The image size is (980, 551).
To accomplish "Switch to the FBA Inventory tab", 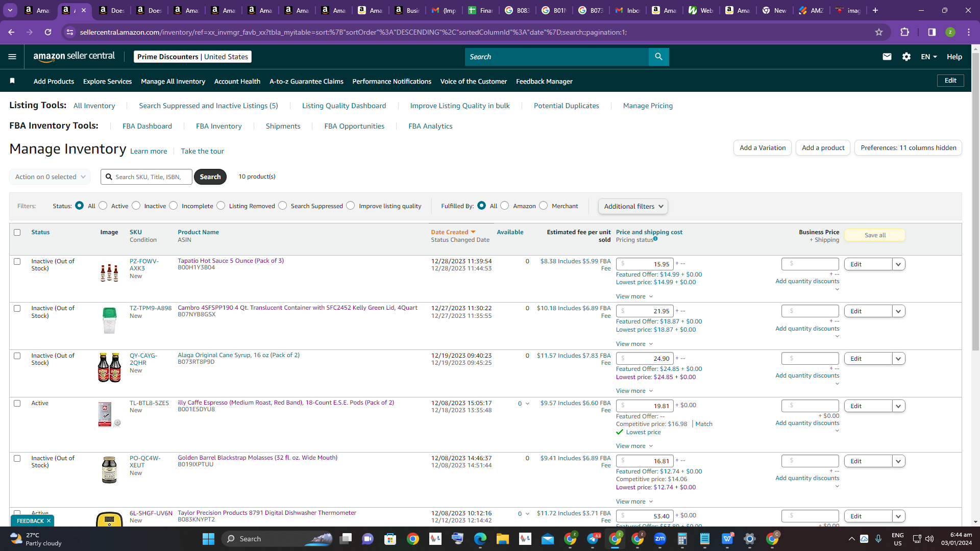I will click(219, 126).
